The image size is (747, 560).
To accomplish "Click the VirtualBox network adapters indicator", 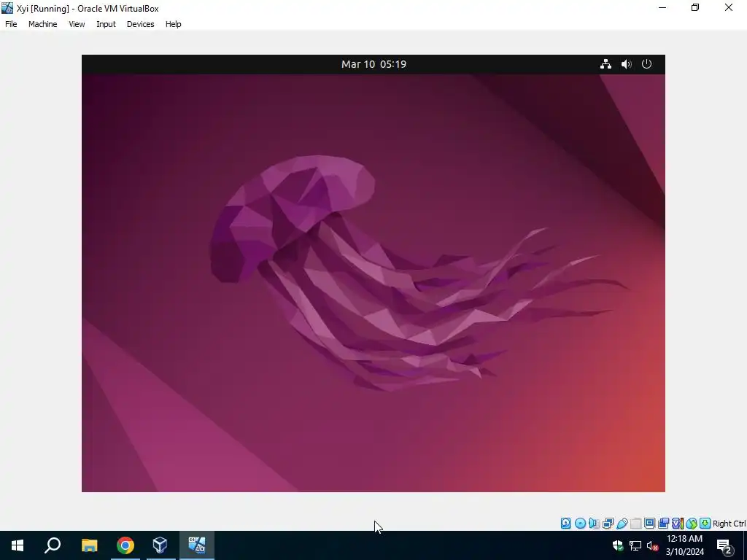I will 608,524.
